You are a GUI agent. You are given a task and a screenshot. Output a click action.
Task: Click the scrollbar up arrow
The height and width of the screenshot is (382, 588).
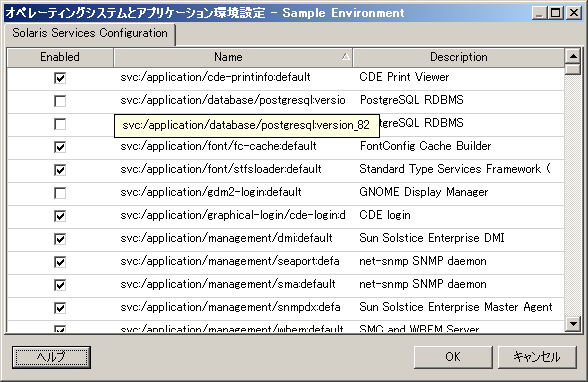coord(573,56)
